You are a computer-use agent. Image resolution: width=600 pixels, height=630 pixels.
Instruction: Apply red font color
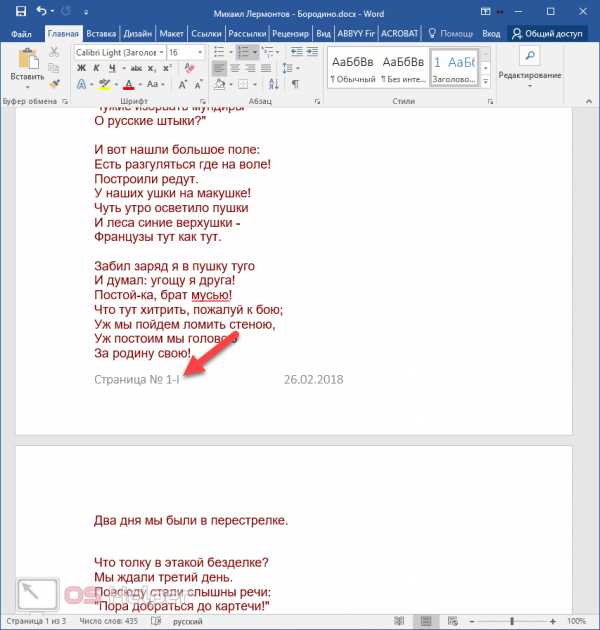pyautogui.click(x=129, y=84)
